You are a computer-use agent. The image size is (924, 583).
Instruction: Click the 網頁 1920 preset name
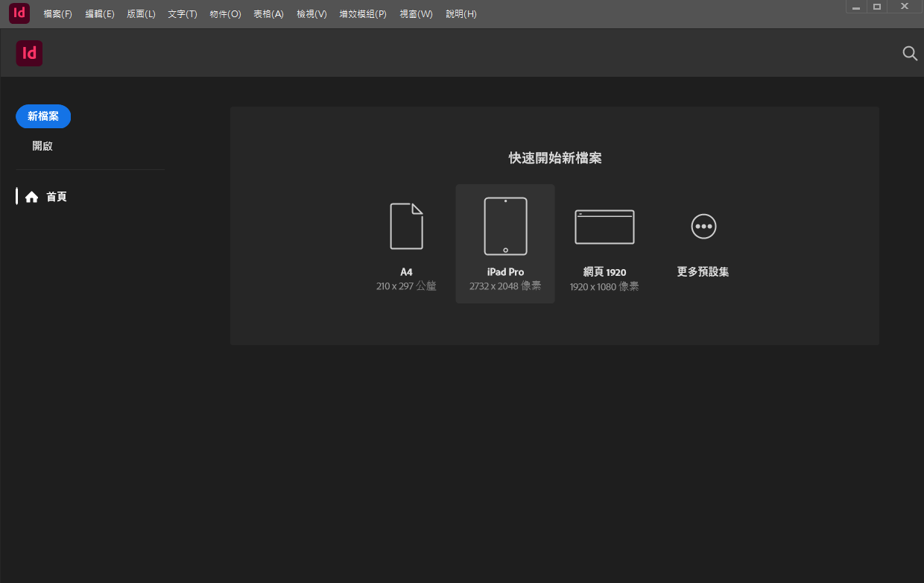604,272
